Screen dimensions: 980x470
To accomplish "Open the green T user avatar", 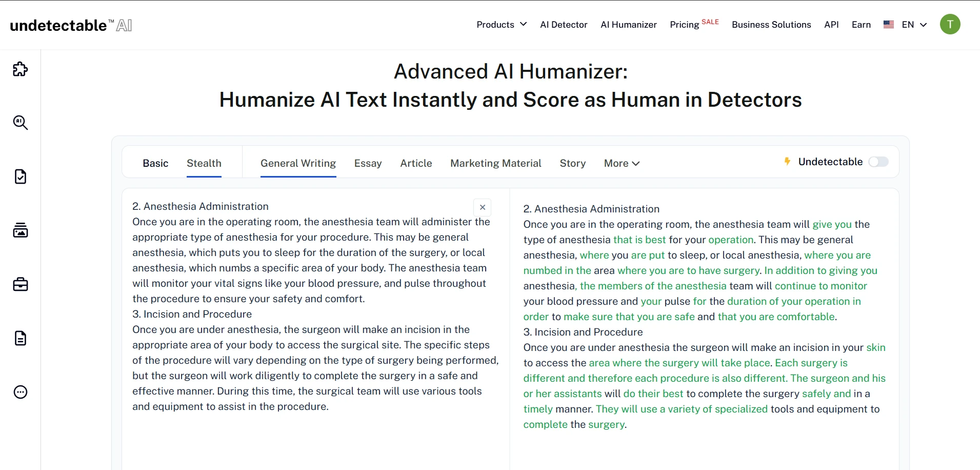I will pyautogui.click(x=950, y=24).
